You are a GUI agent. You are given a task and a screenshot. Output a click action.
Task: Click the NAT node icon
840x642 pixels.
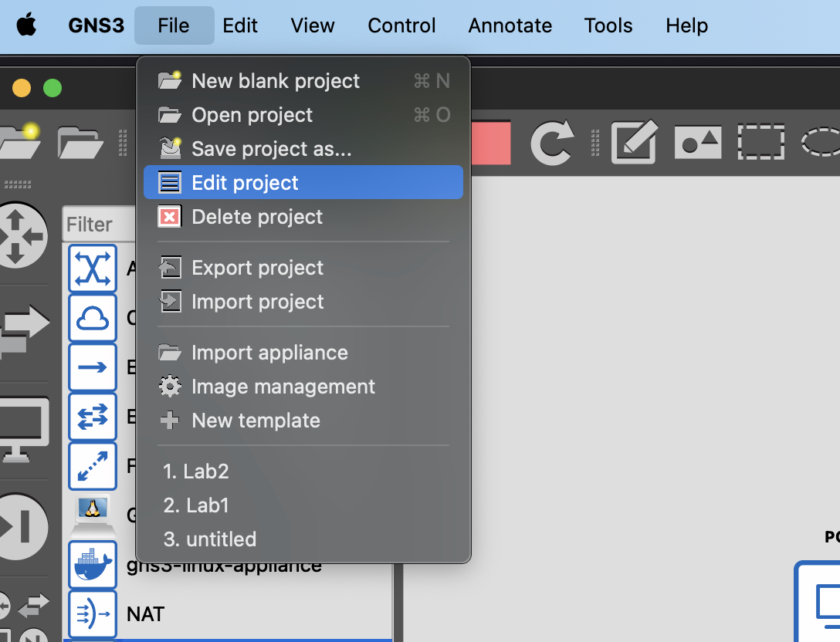tap(93, 614)
